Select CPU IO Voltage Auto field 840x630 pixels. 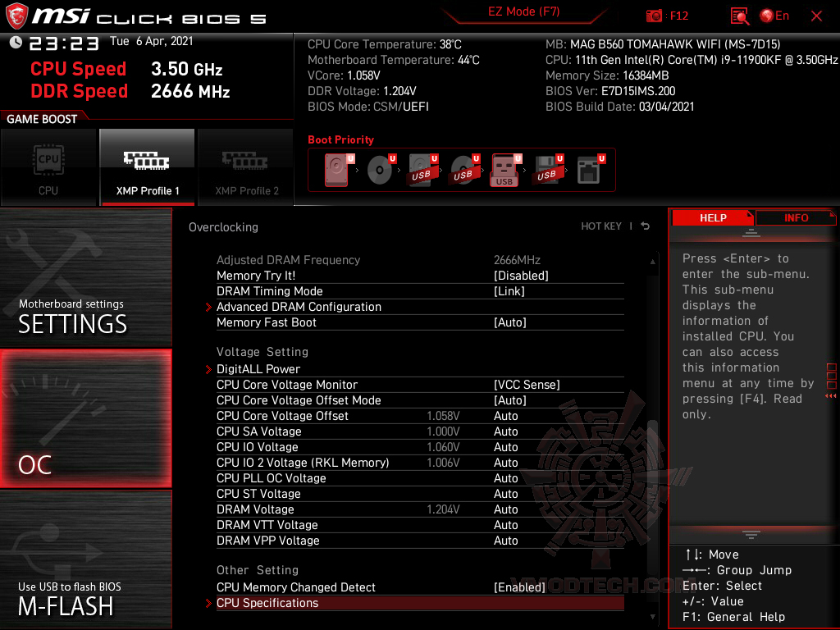point(505,447)
